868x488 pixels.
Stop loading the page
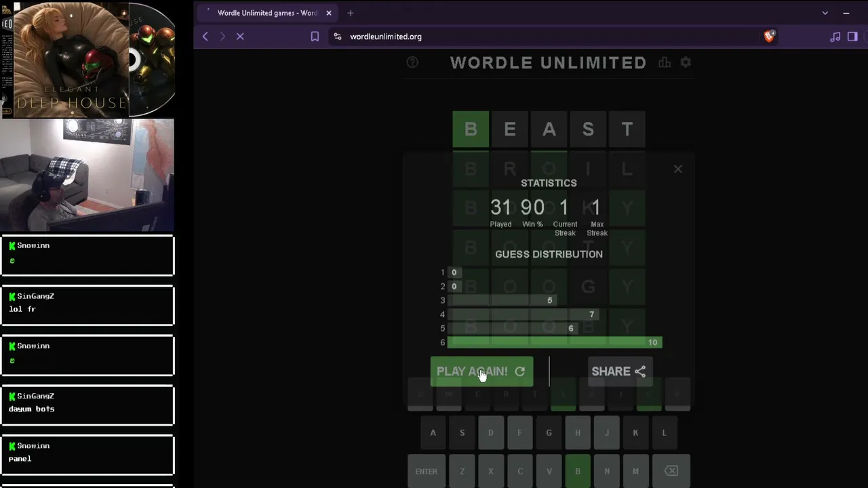(240, 37)
